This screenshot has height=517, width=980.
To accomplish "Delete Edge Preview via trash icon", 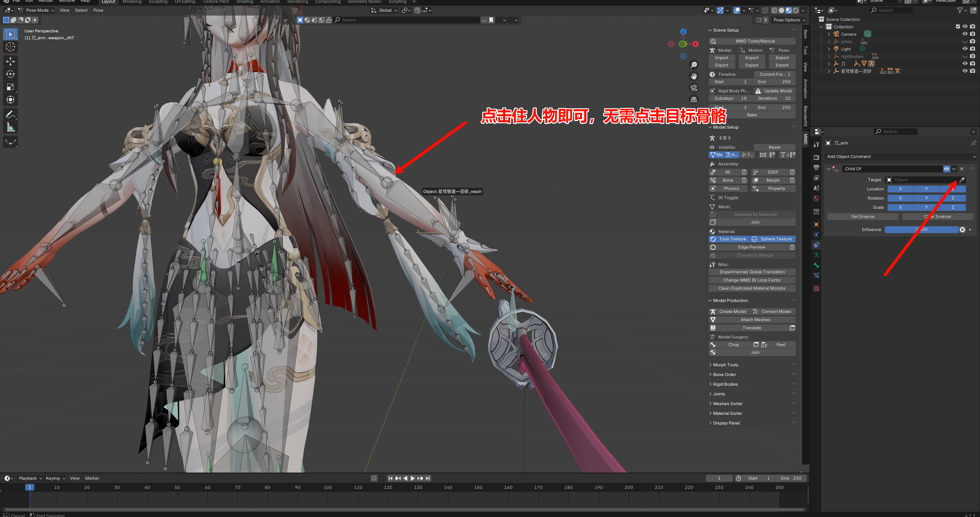I will (x=792, y=247).
